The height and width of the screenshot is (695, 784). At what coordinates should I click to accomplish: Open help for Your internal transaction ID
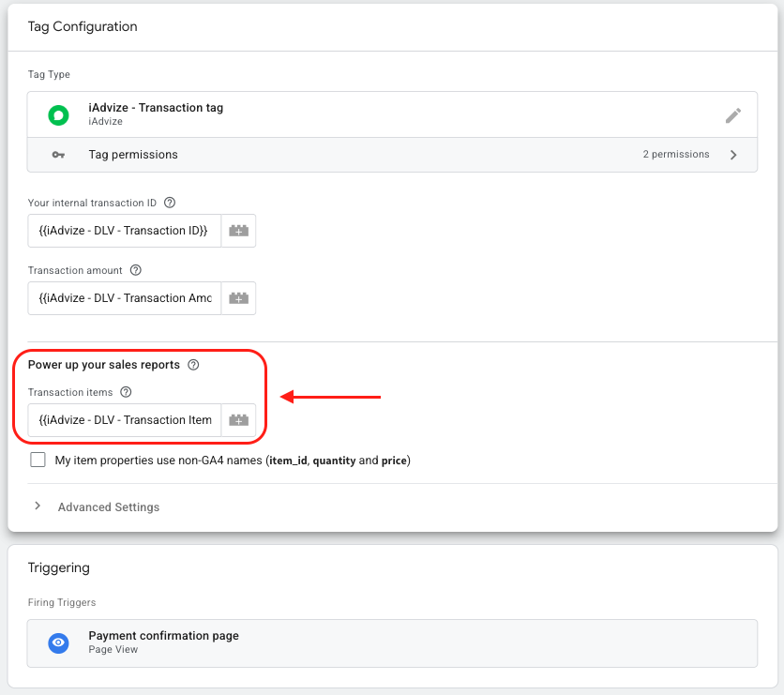170,203
